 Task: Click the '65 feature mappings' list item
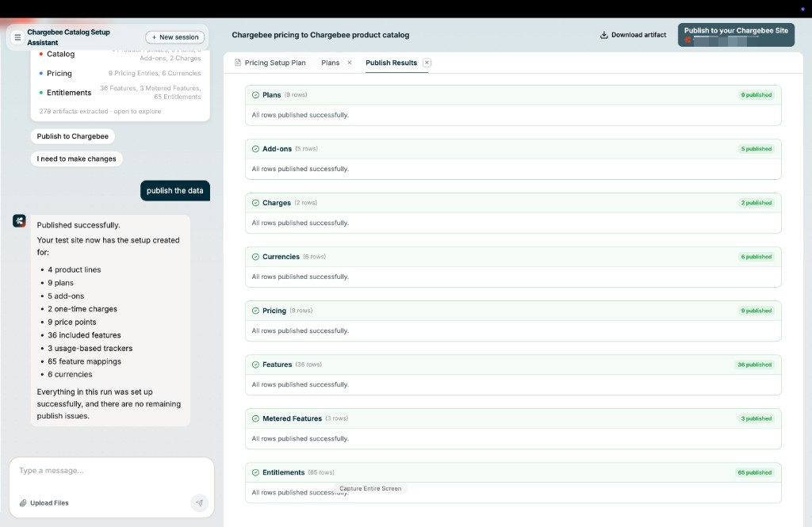pos(84,361)
